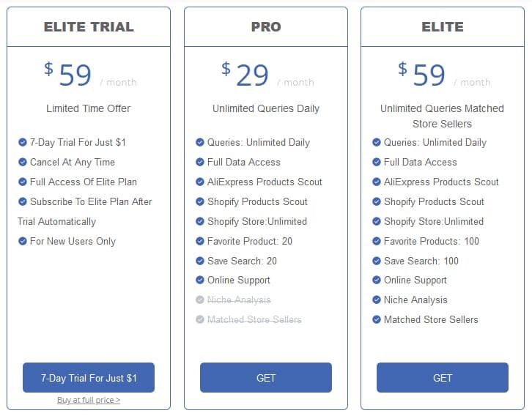Click checkmark next to Favorite Products: 100
Image resolution: width=532 pixels, height=416 pixels.
click(x=376, y=241)
